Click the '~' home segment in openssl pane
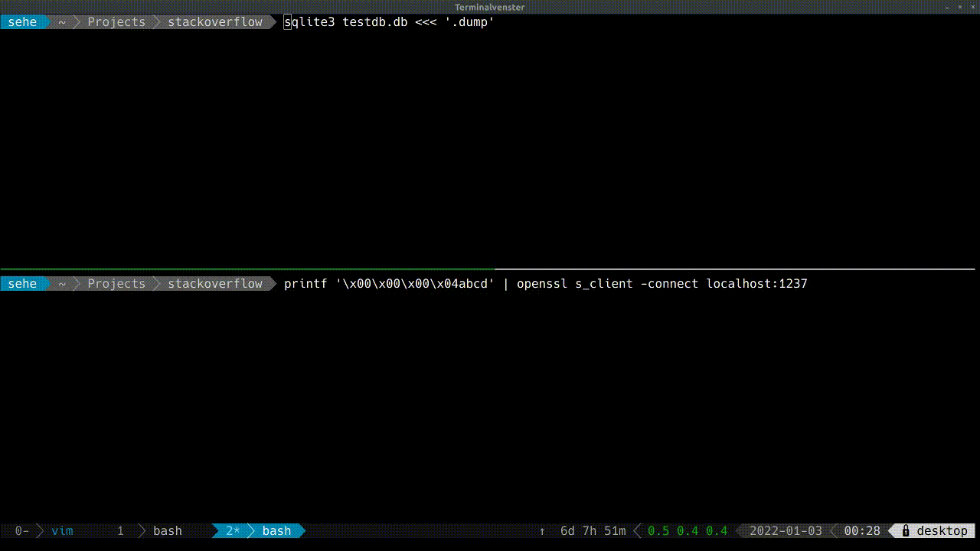The height and width of the screenshot is (551, 980). point(62,284)
